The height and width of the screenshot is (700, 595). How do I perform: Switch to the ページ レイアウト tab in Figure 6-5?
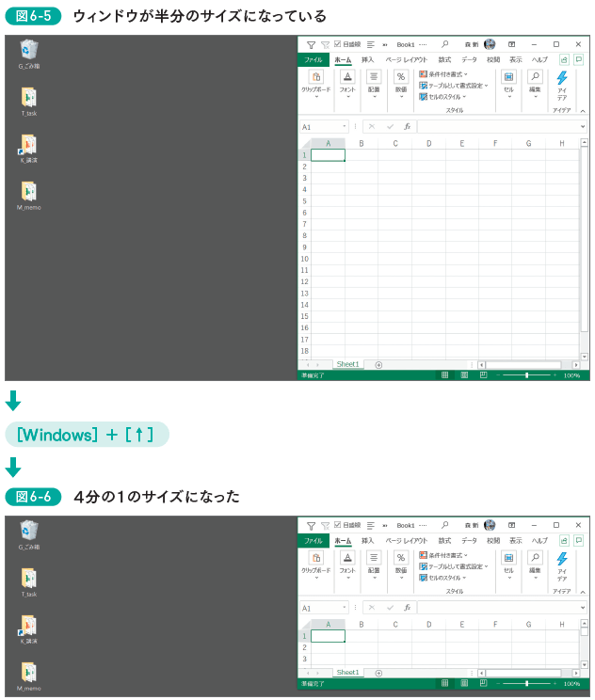coord(407,60)
